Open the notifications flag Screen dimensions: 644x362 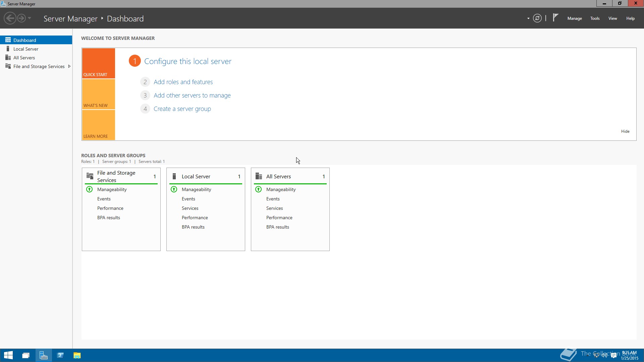pos(555,17)
